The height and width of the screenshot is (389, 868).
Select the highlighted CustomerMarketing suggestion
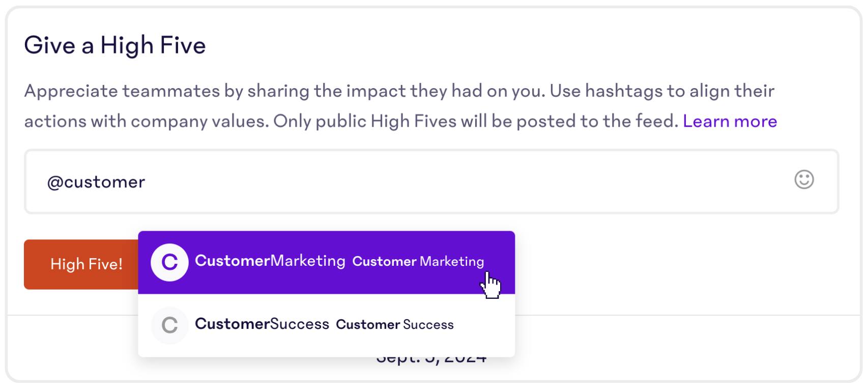point(326,262)
